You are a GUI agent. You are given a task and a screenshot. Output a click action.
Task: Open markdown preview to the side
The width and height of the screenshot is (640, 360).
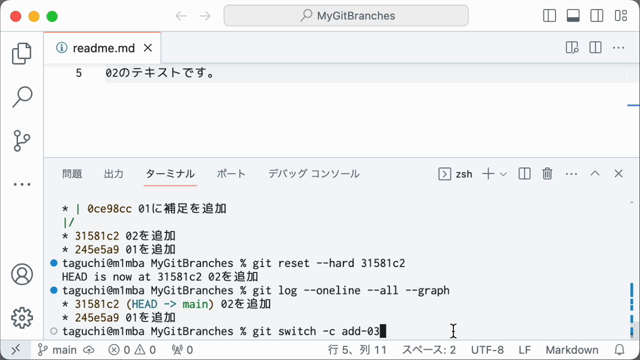(572, 48)
